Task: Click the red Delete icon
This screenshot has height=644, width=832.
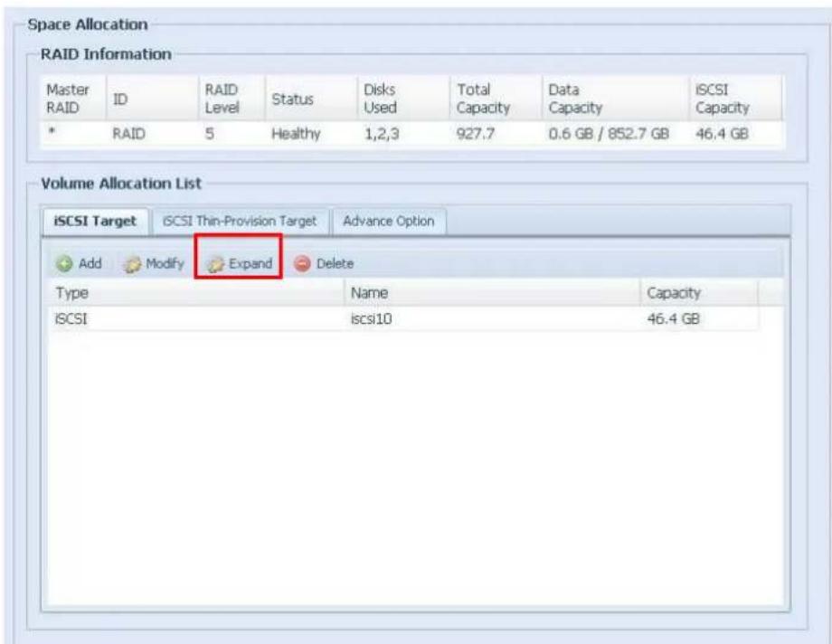Action: 302,263
